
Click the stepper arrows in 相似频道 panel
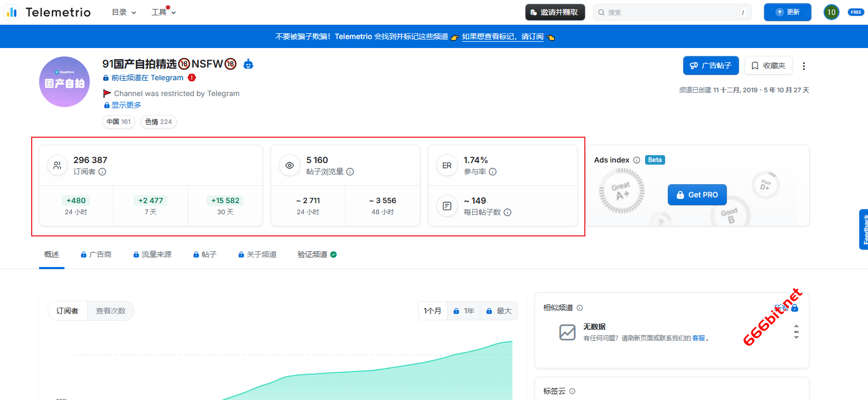(796, 331)
